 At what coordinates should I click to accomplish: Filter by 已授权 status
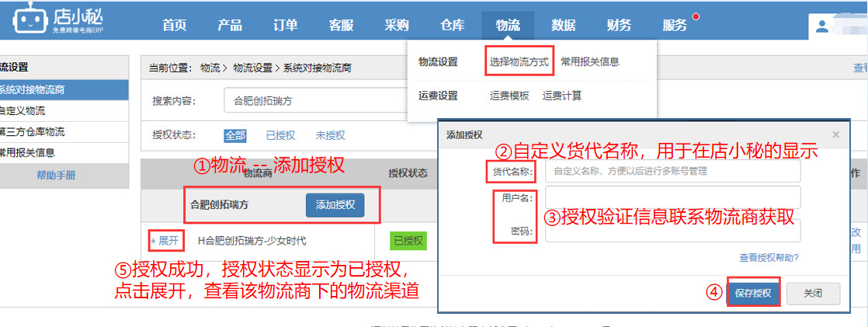280,135
